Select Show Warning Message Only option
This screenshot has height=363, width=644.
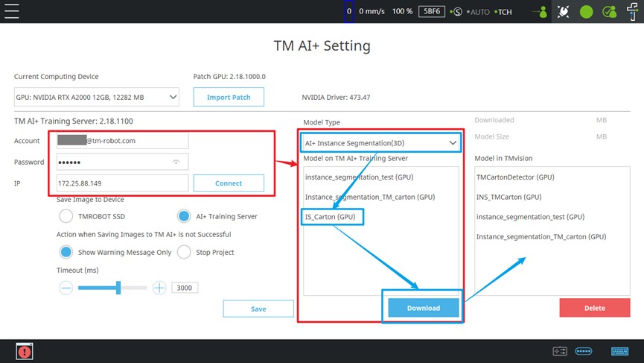click(x=66, y=252)
